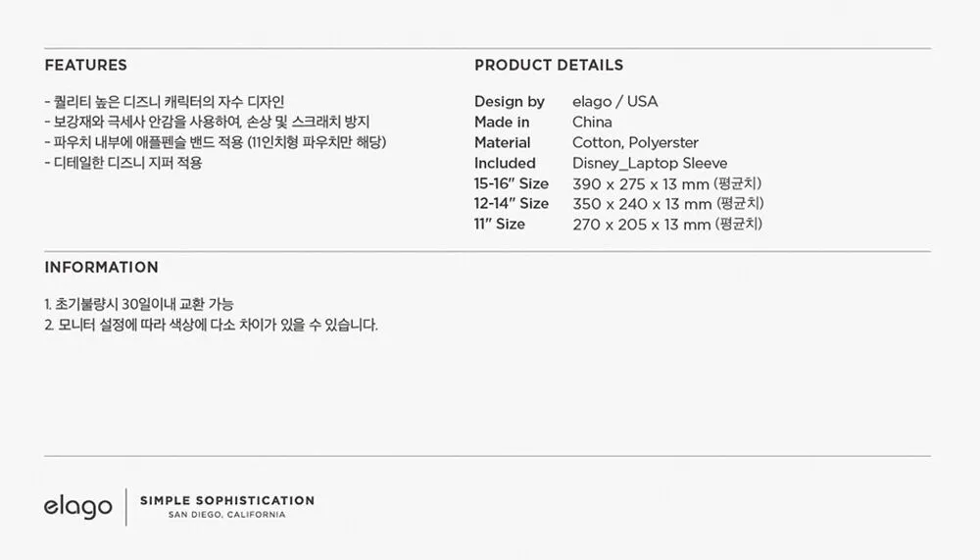Click the 12-14" Size label
The width and height of the screenshot is (980, 560).
coord(512,204)
